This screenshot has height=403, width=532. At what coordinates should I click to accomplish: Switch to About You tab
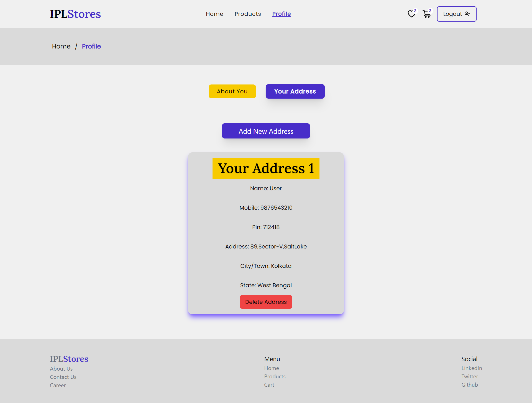(x=232, y=91)
